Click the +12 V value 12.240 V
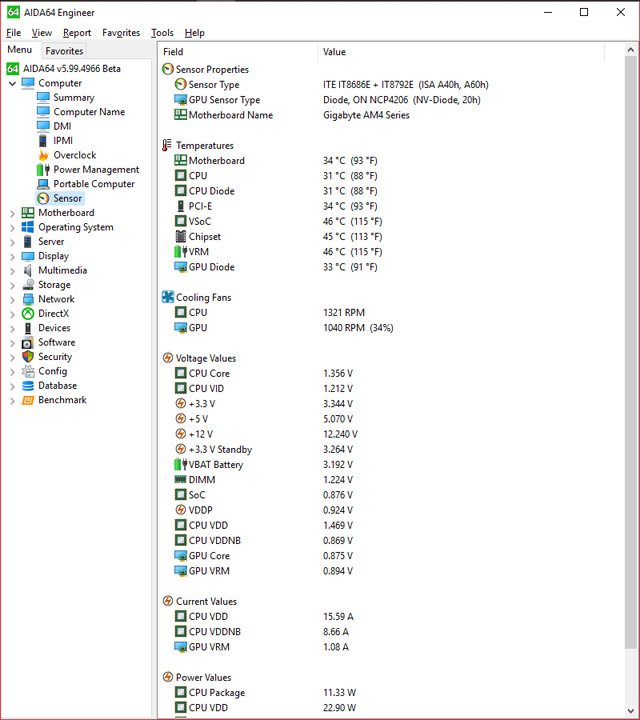This screenshot has height=720, width=640. pyautogui.click(x=340, y=434)
